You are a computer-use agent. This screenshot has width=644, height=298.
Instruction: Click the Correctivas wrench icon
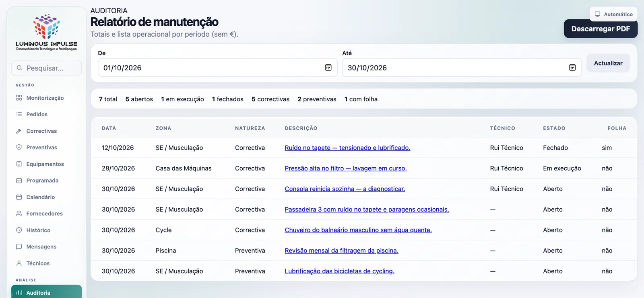pos(19,131)
